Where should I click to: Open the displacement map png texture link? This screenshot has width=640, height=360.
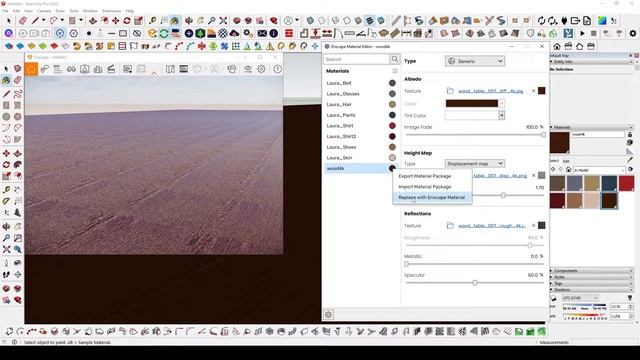pos(500,176)
